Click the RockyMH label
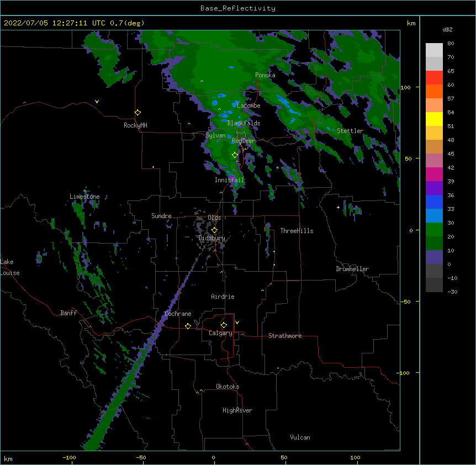 135,125
